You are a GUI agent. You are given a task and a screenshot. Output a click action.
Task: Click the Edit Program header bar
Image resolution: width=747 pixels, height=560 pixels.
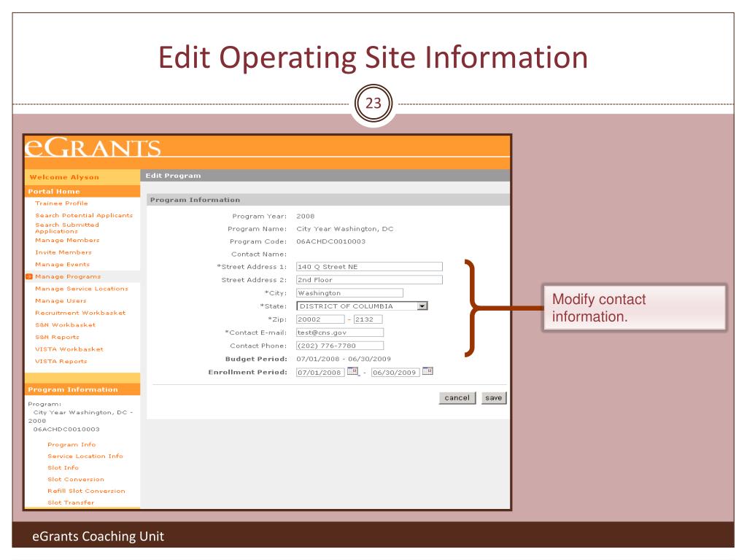click(325, 175)
